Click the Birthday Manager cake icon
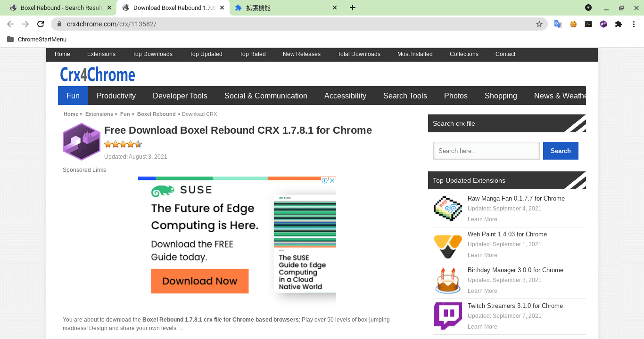 (x=447, y=280)
